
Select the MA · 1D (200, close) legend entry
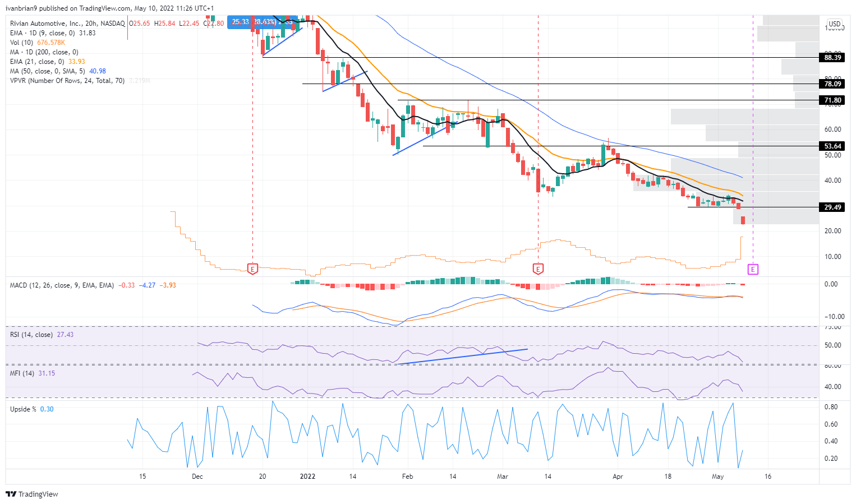pos(43,52)
